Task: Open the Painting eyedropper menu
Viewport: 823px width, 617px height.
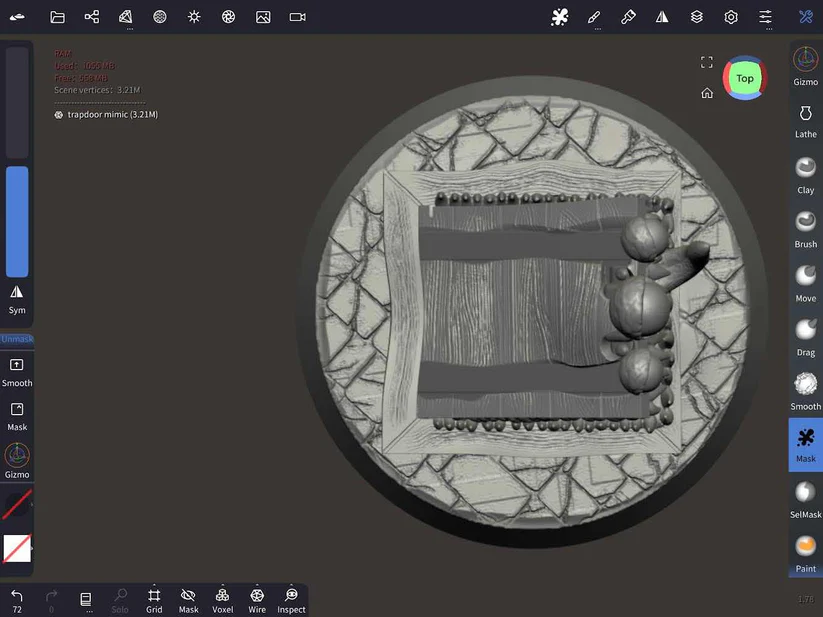Action: click(628, 17)
